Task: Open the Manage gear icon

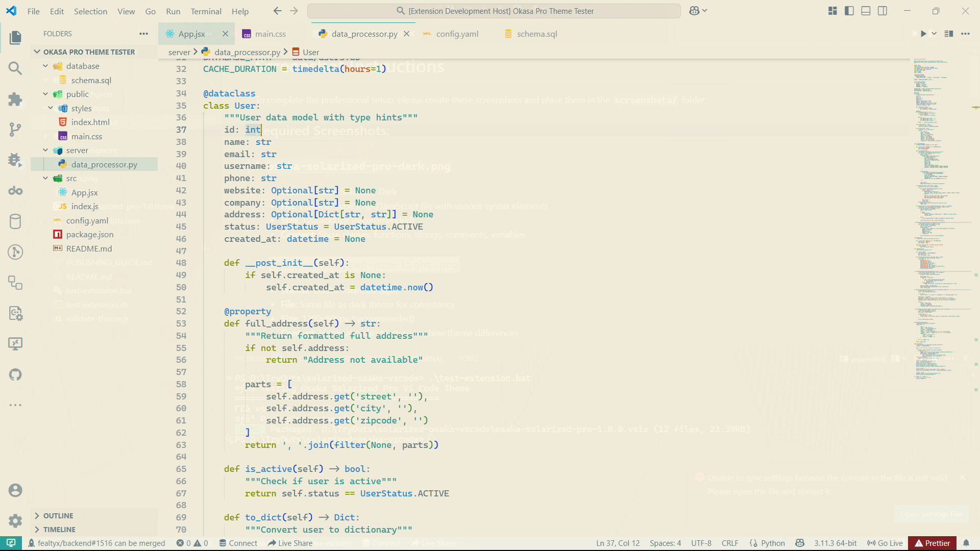Action: (15, 520)
